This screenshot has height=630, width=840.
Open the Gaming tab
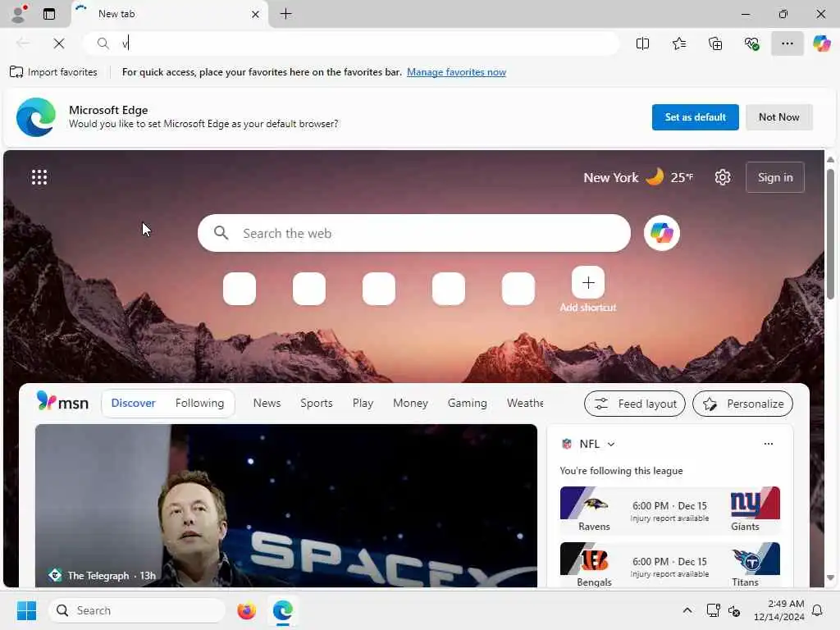pyautogui.click(x=467, y=403)
